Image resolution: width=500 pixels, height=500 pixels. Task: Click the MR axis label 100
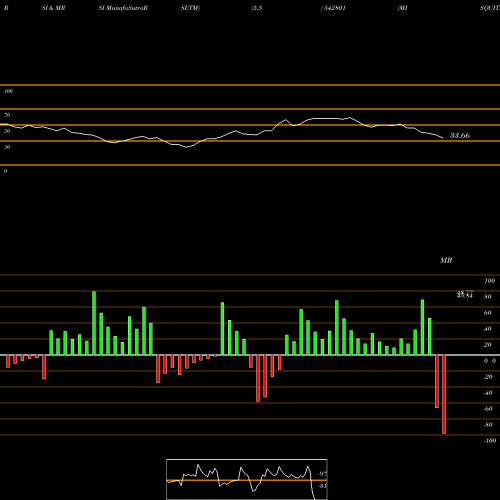tap(489, 281)
